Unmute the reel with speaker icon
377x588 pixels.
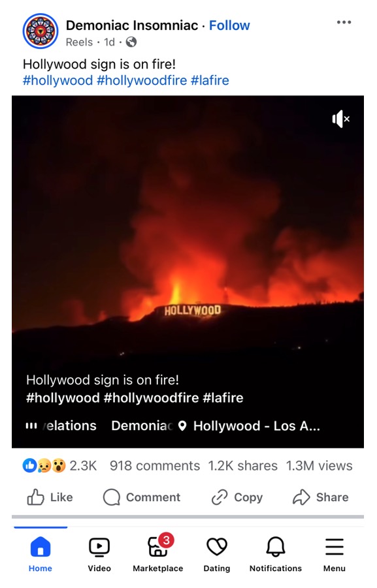[x=340, y=119]
